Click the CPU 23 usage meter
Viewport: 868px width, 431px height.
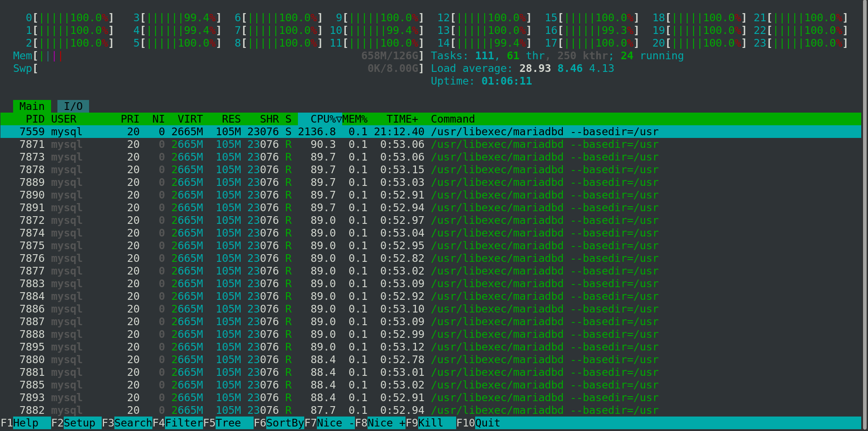click(801, 43)
